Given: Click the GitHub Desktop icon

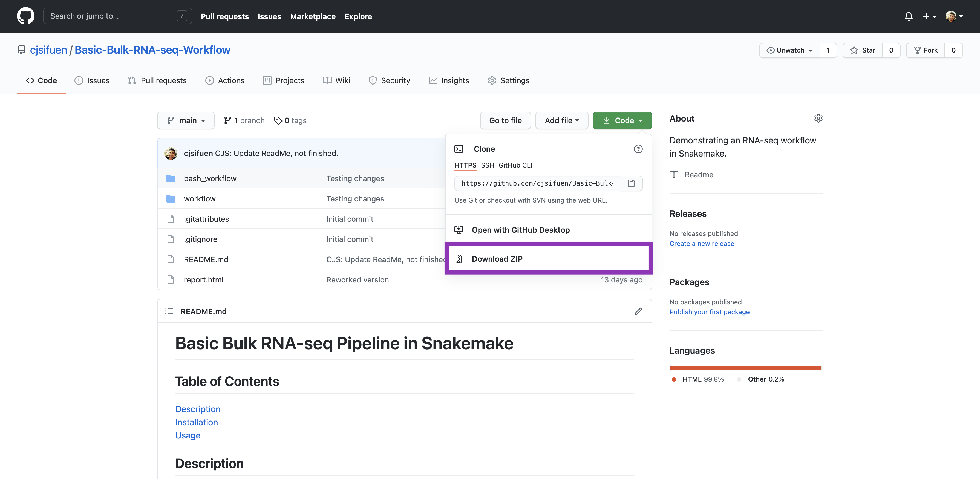Looking at the screenshot, I should click(x=459, y=230).
